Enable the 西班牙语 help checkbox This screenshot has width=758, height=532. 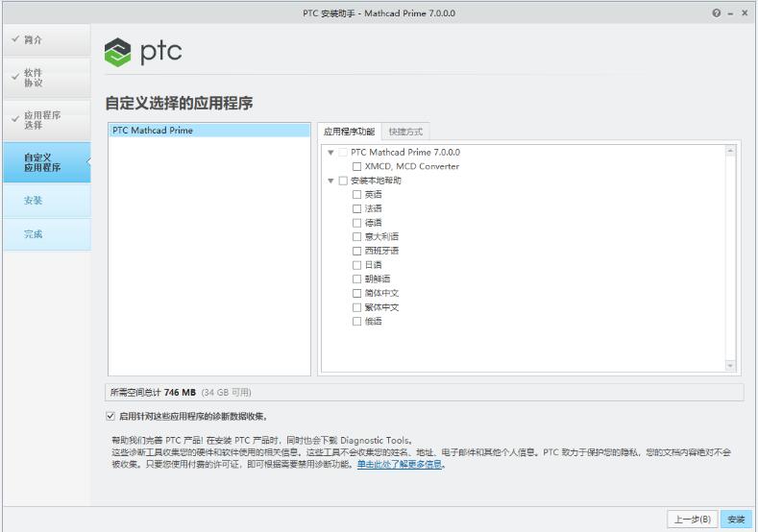[356, 251]
